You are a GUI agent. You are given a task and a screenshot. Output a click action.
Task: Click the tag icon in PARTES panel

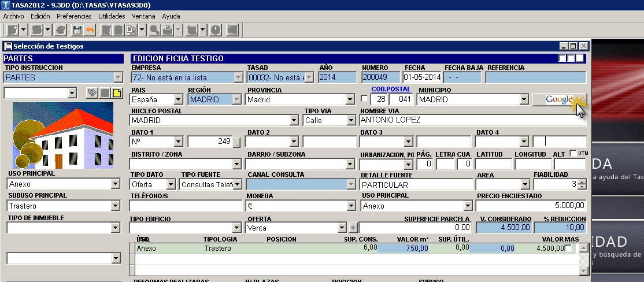click(92, 93)
